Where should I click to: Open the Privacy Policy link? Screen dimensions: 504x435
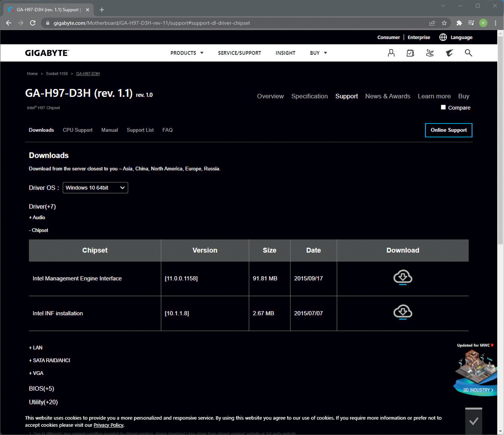(108, 425)
